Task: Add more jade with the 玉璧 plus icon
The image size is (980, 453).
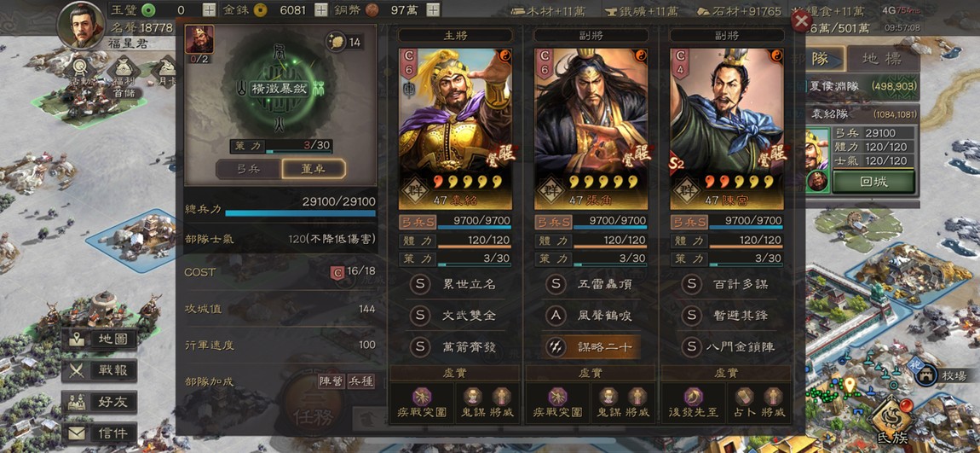Action: coord(210,9)
